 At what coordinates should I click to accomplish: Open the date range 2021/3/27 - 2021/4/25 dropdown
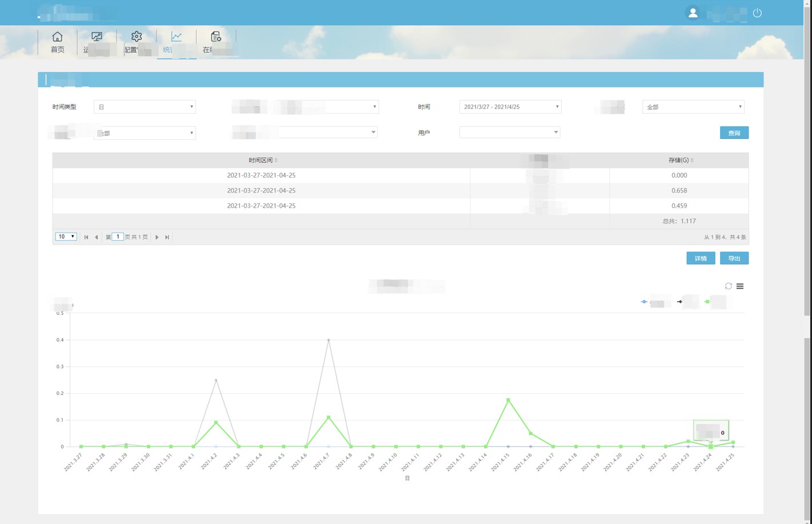[x=510, y=107]
